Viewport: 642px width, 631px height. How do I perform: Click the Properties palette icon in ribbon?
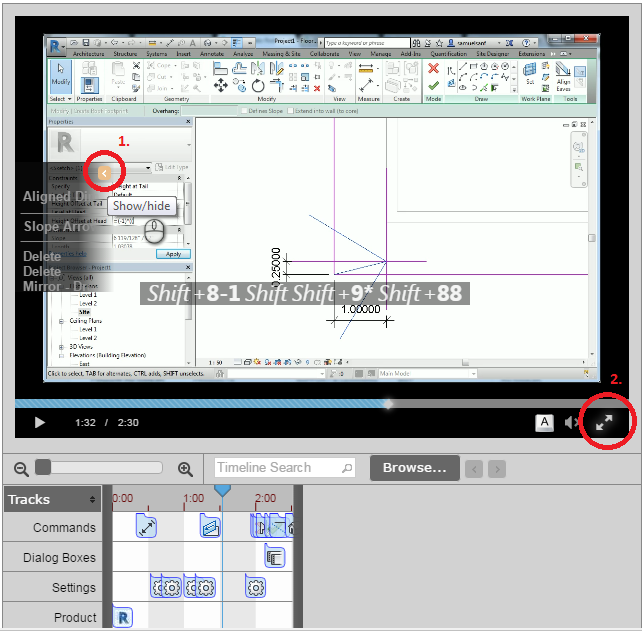[89, 86]
